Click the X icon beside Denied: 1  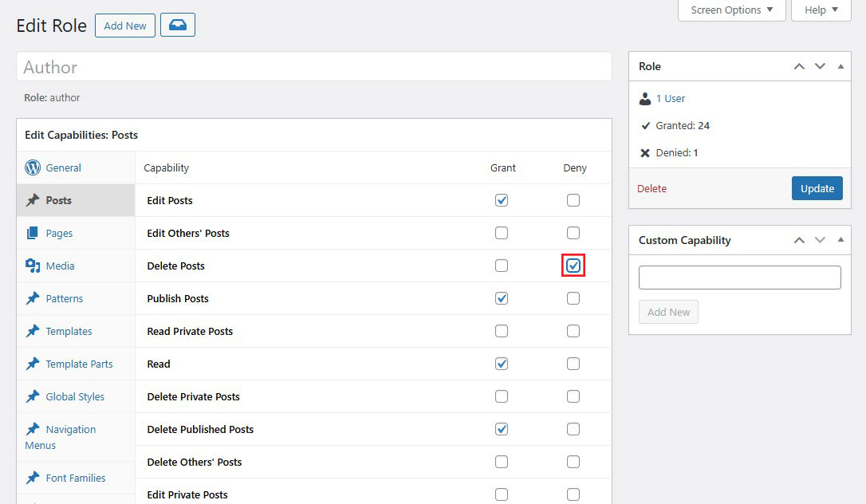[x=645, y=153]
